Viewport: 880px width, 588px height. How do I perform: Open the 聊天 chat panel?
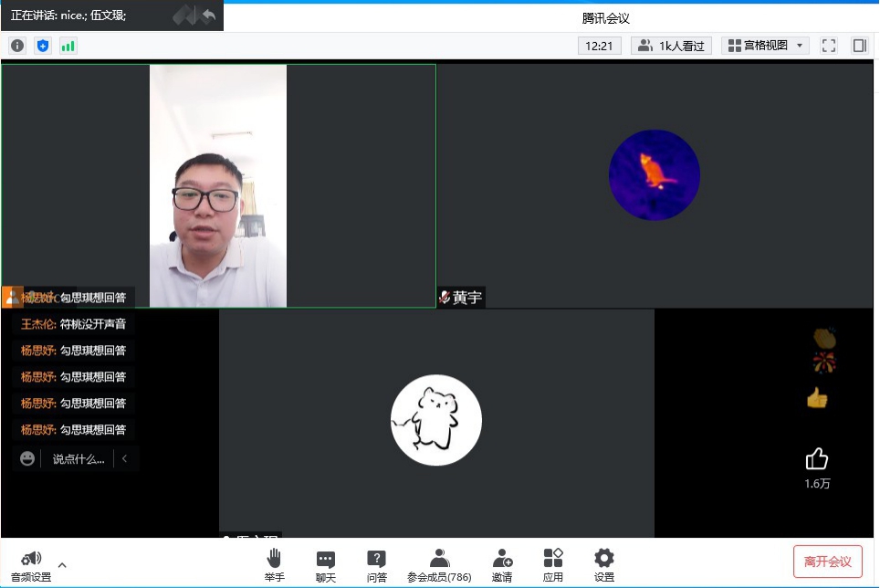[325, 564]
